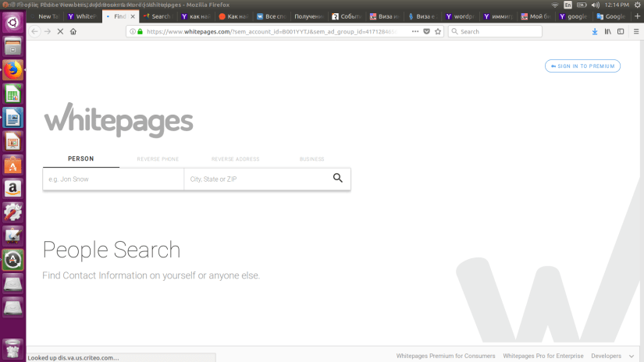Viewport: 644px width, 362px height.
Task: Switch to the Search browser tab
Action: click(x=158, y=16)
